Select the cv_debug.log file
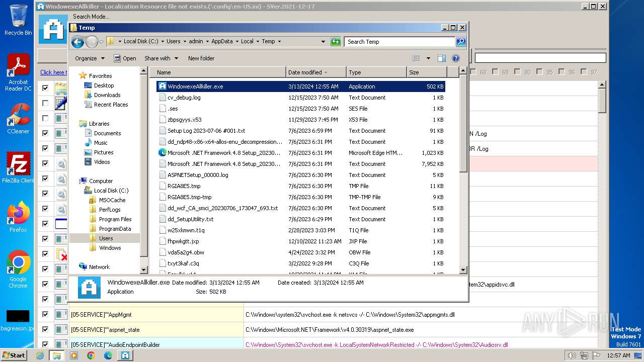The height and width of the screenshot is (362, 644). [x=300, y=98]
